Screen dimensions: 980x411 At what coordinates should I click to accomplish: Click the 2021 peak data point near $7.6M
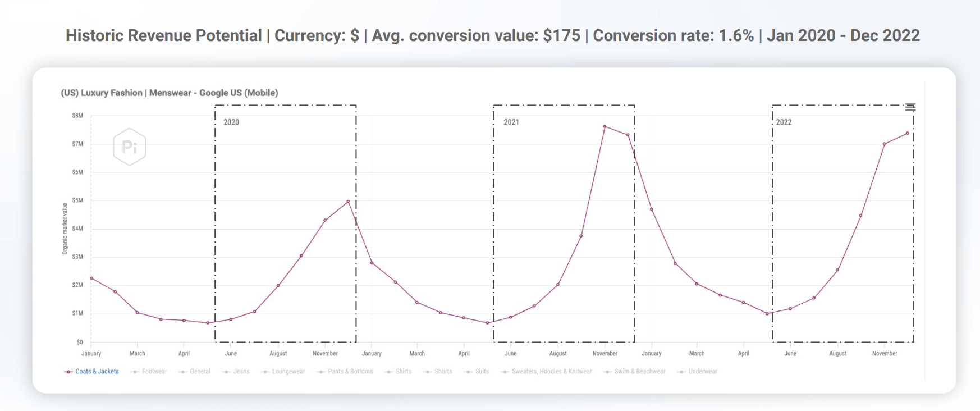(605, 126)
